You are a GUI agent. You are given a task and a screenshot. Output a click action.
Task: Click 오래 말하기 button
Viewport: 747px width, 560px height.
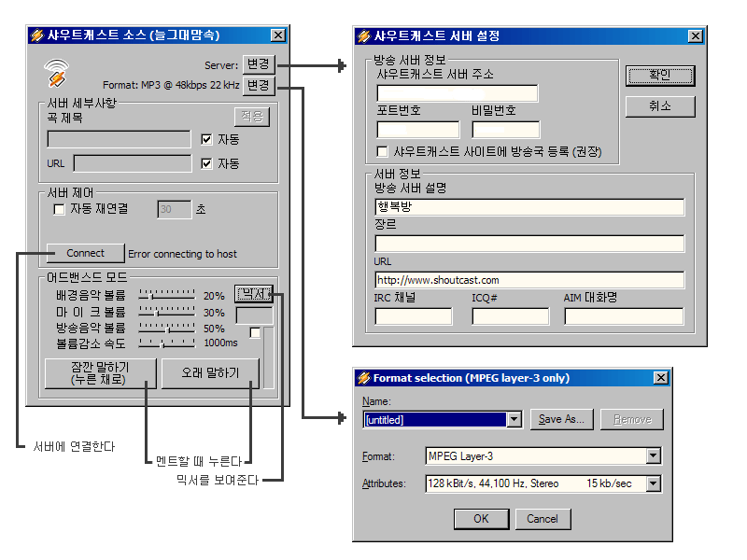[x=211, y=374]
